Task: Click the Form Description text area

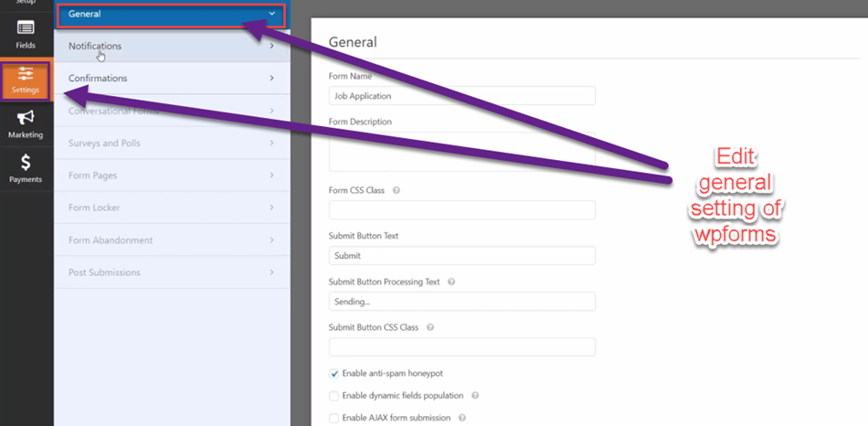Action: tap(462, 151)
